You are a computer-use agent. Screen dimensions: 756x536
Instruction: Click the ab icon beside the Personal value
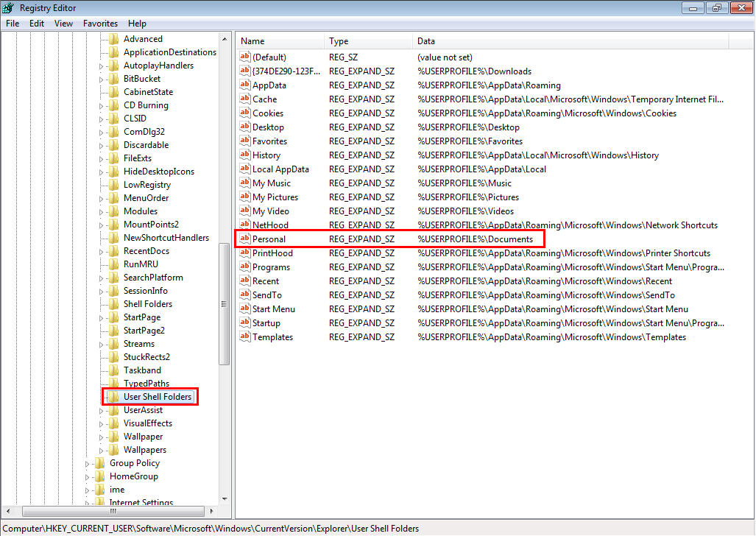point(244,239)
